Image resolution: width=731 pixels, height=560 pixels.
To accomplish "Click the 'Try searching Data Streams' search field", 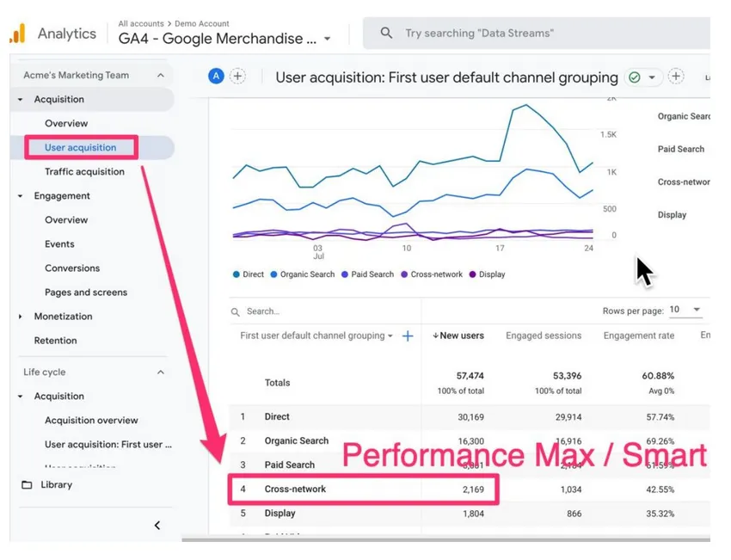I will [x=536, y=33].
